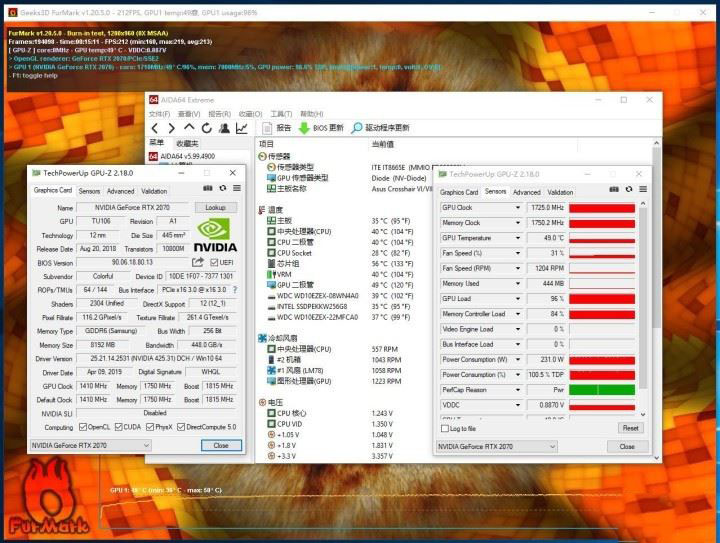This screenshot has width=720, height=543.
Task: Select 冷却风扇 cooling fan section in AIDA64
Action: point(277,338)
